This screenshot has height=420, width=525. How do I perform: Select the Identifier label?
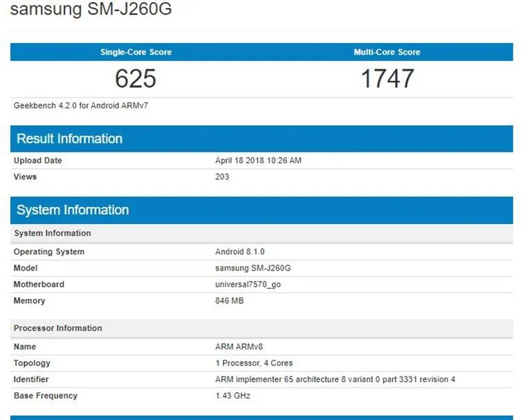click(x=31, y=379)
